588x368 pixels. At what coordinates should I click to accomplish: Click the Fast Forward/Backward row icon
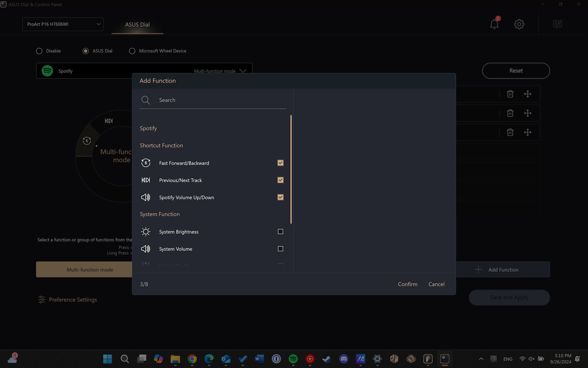click(x=146, y=163)
